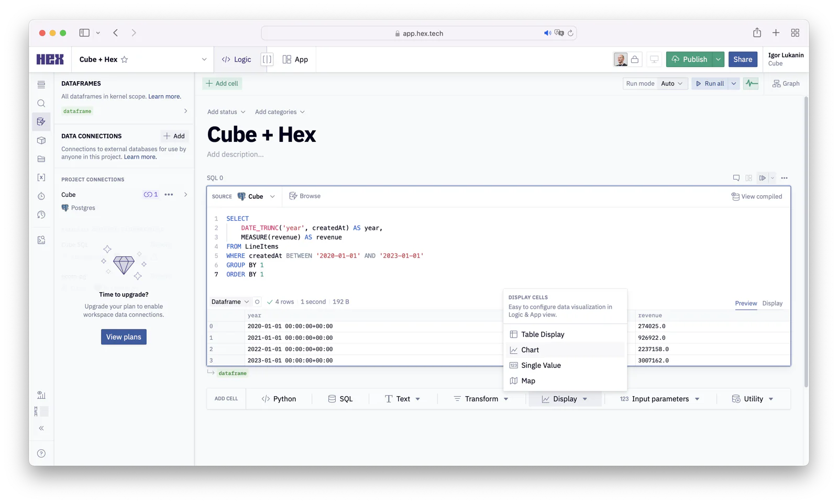838x504 pixels.
Task: Choose Single Value from menu
Action: [x=565, y=365]
